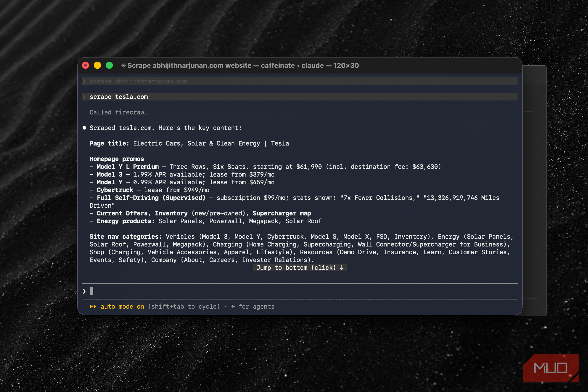The width and height of the screenshot is (588, 392).
Task: Select the 'scrape tesla.com' prompt line
Action: tap(300, 97)
